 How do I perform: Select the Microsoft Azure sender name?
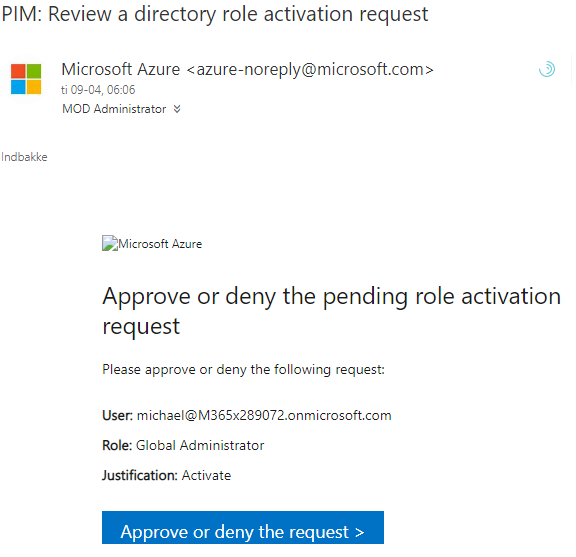(120, 69)
